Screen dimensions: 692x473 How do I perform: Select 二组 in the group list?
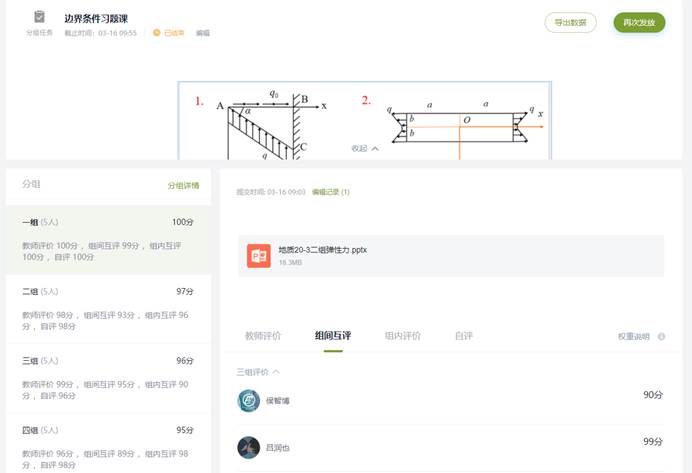(x=108, y=306)
